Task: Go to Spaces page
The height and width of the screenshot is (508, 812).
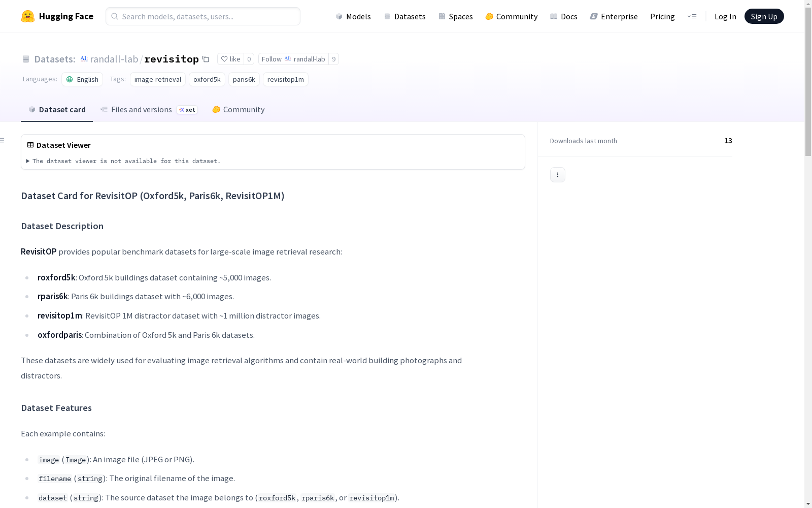Action: tap(456, 16)
